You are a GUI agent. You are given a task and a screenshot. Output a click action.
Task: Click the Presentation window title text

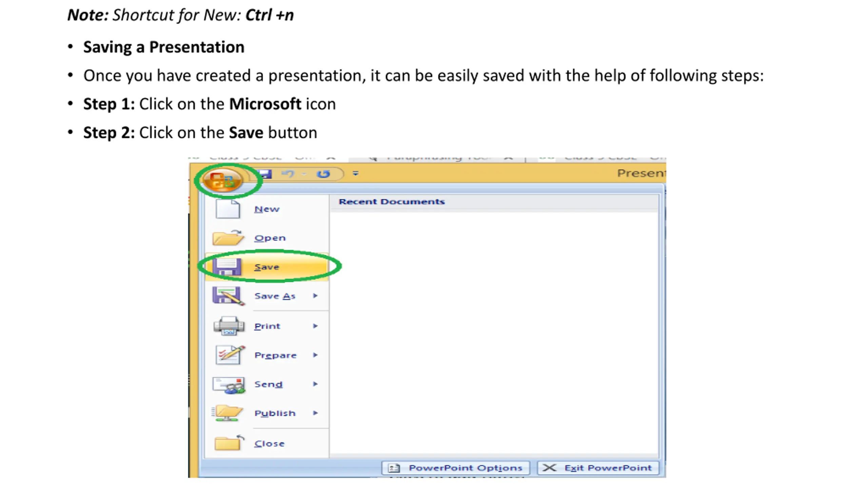642,173
